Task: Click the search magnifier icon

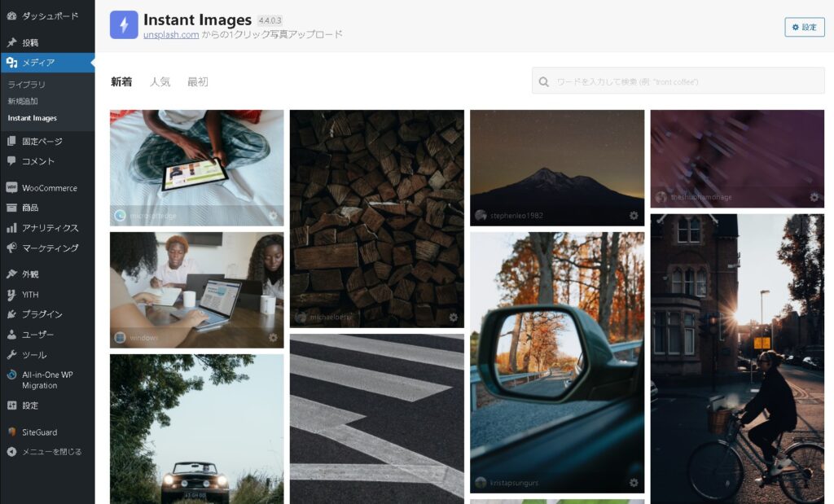Action: tap(544, 81)
